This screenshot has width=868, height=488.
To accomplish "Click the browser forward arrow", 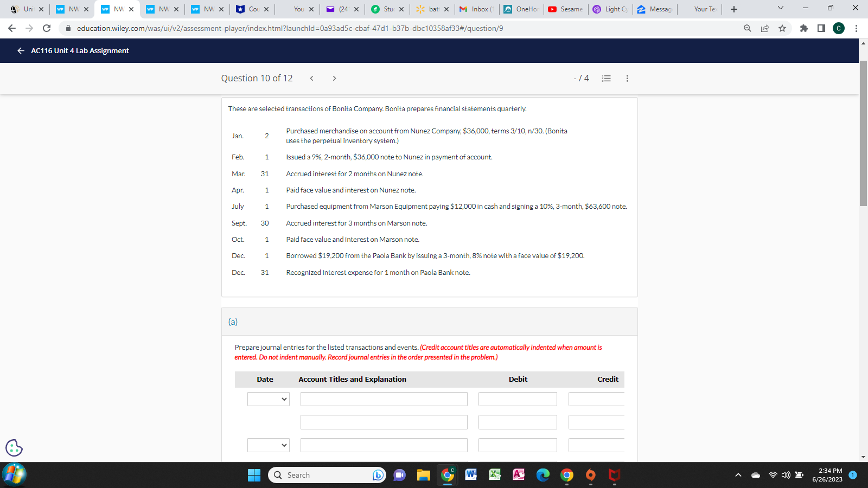I will pos(29,28).
